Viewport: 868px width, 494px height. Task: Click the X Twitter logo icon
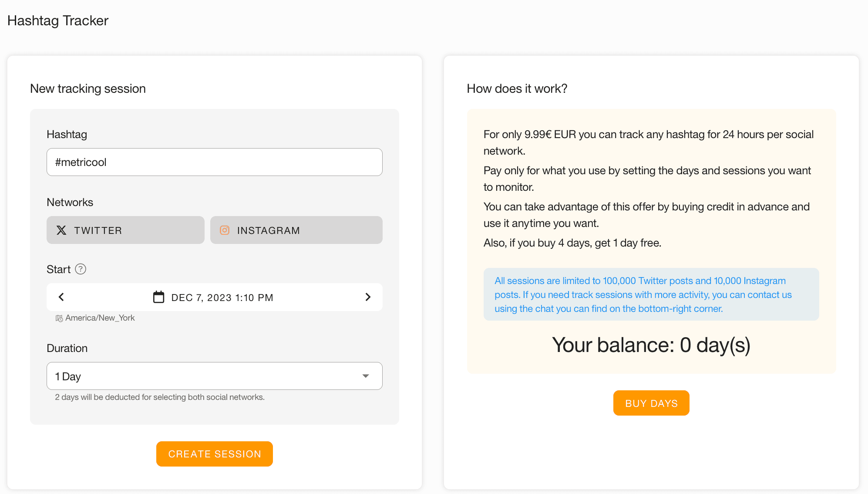[x=61, y=230]
